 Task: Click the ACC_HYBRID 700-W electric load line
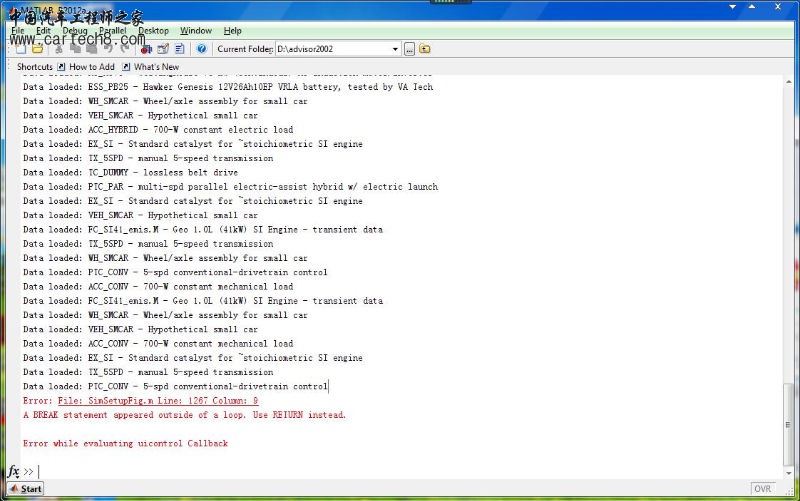[158, 130]
